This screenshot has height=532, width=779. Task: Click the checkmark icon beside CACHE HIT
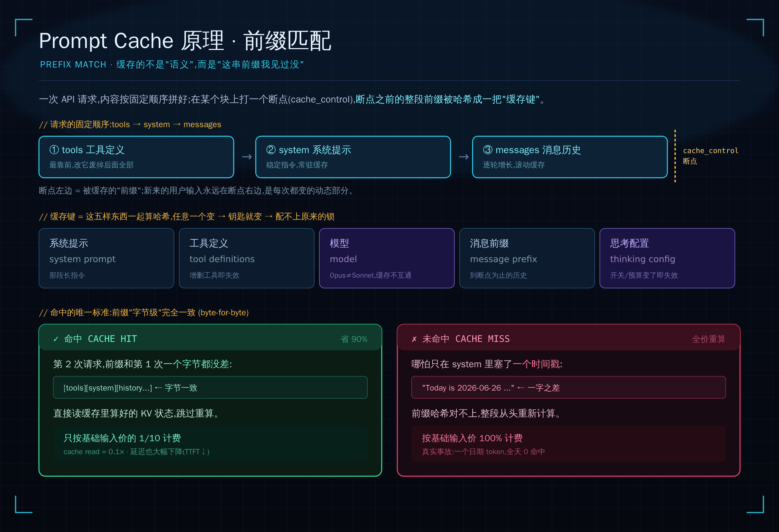pyautogui.click(x=56, y=339)
